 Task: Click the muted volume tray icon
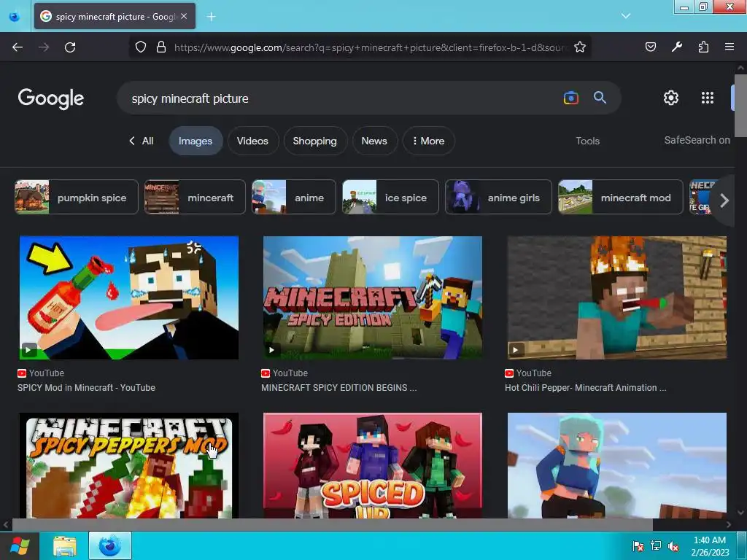click(673, 545)
